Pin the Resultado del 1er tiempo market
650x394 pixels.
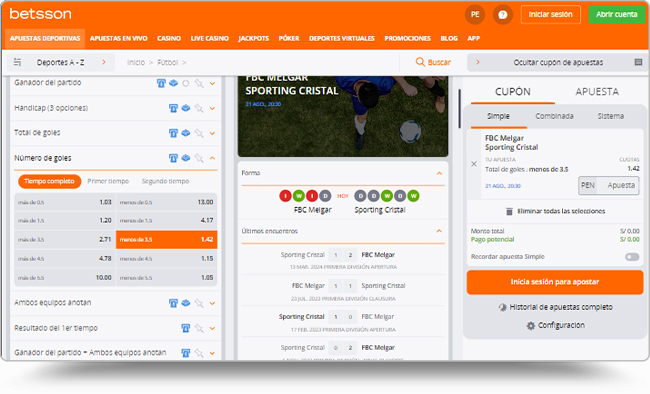click(x=199, y=328)
